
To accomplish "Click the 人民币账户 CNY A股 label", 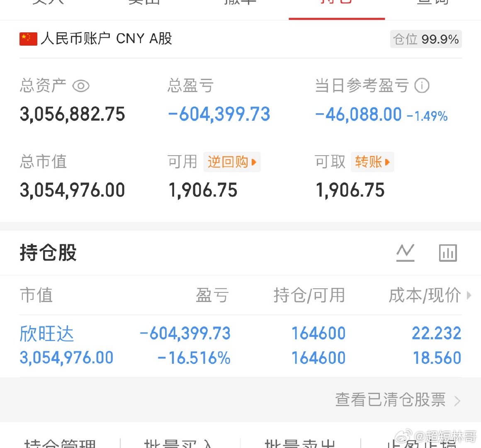I will (x=106, y=39).
